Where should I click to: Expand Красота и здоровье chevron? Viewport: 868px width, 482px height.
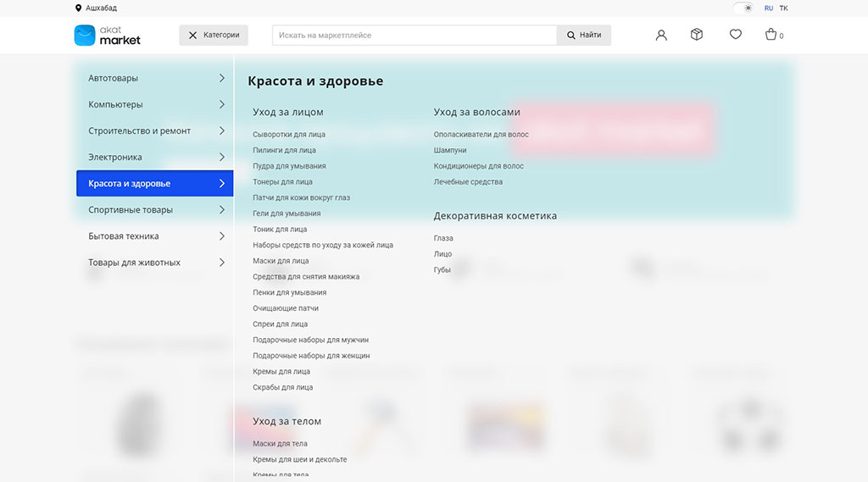221,183
